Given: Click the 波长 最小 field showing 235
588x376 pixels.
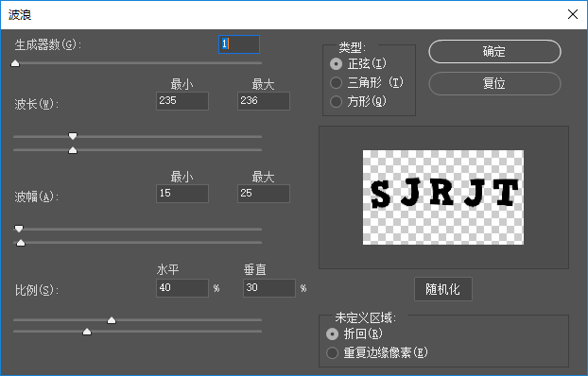Looking at the screenshot, I should (x=182, y=101).
